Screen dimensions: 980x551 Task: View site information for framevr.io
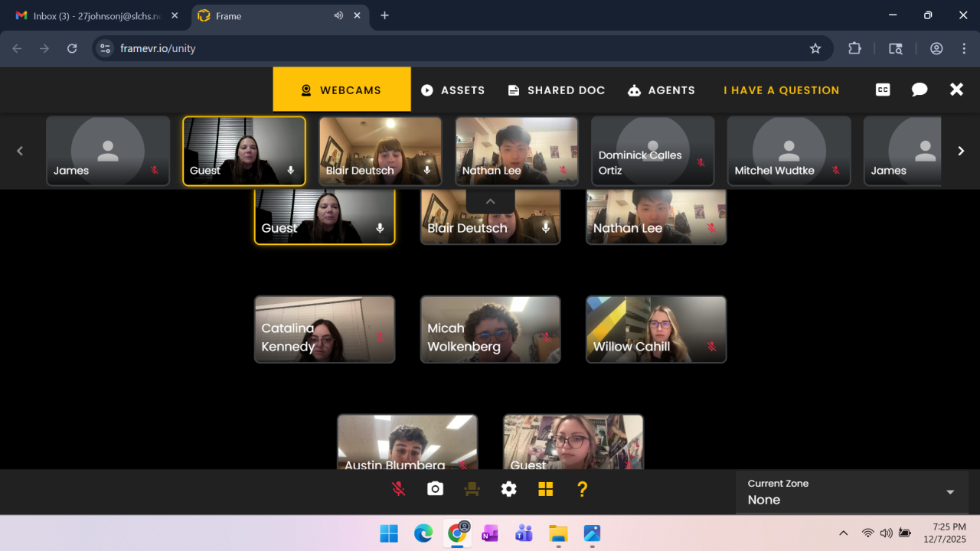tap(106, 48)
